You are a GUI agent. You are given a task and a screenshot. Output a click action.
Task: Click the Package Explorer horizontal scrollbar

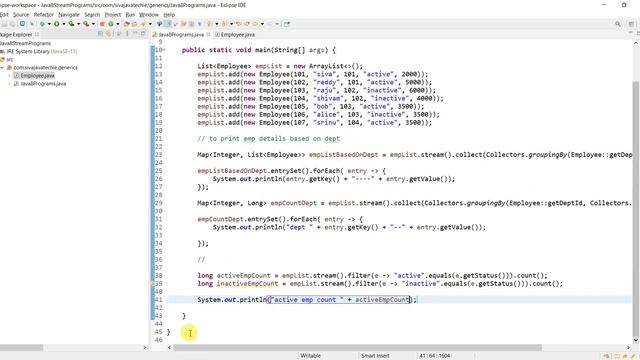tap(21, 348)
